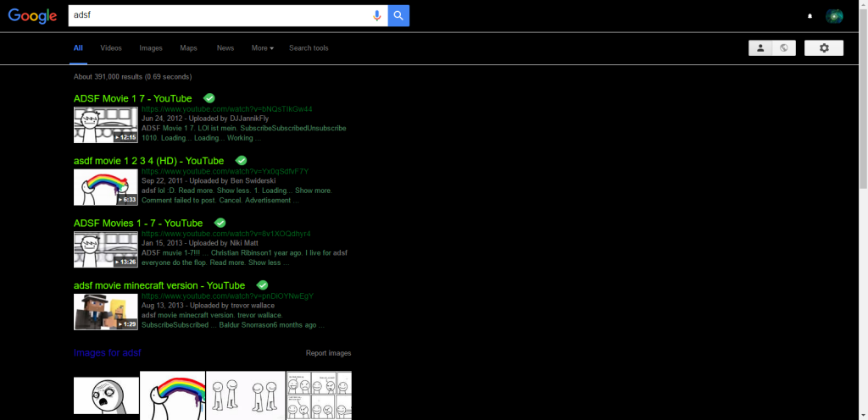Click URL ending in Yx0qSdfvF7Y
Image resolution: width=868 pixels, height=420 pixels.
pos(225,171)
